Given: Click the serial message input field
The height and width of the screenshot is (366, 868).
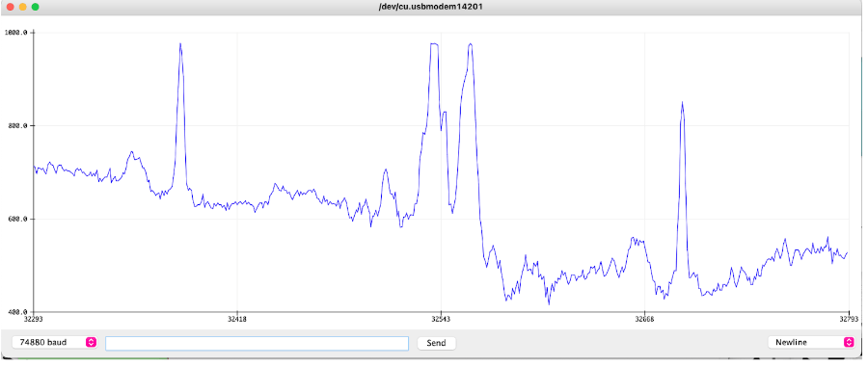Looking at the screenshot, I should (257, 343).
